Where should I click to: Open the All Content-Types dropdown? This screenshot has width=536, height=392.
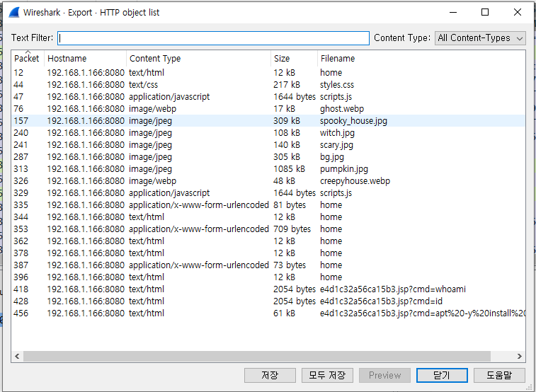point(480,38)
